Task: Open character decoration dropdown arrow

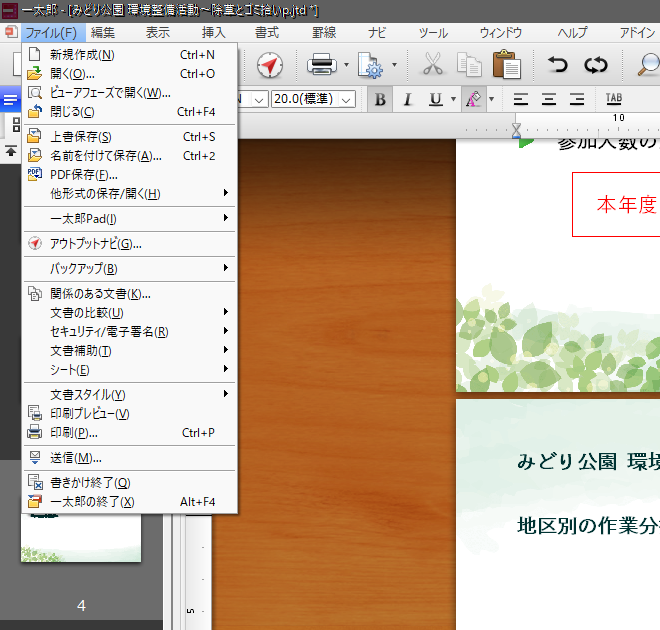Action: coord(491,99)
